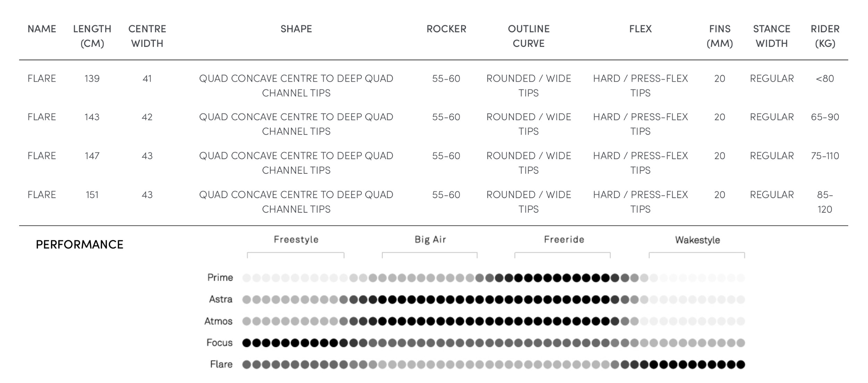
Task: Select the Prime performance row label
Action: click(220, 278)
